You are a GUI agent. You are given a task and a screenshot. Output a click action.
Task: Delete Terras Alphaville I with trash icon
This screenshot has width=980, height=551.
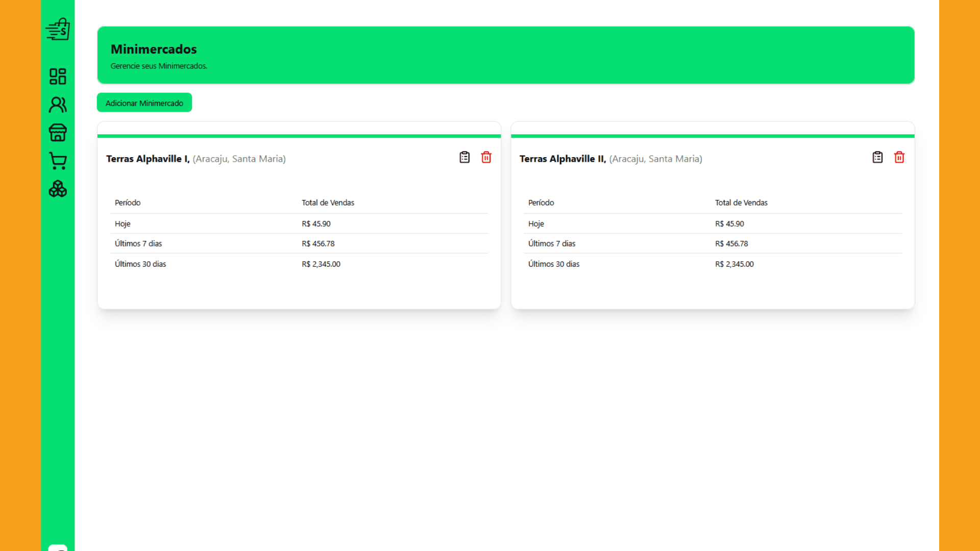(486, 157)
